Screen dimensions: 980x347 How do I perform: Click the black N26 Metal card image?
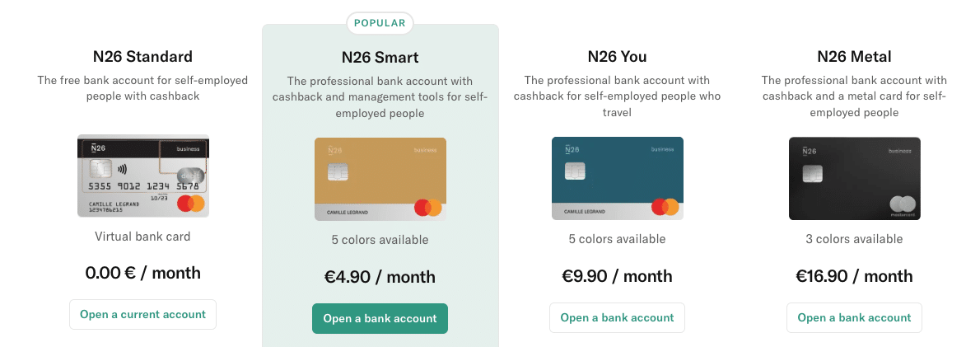tap(854, 178)
